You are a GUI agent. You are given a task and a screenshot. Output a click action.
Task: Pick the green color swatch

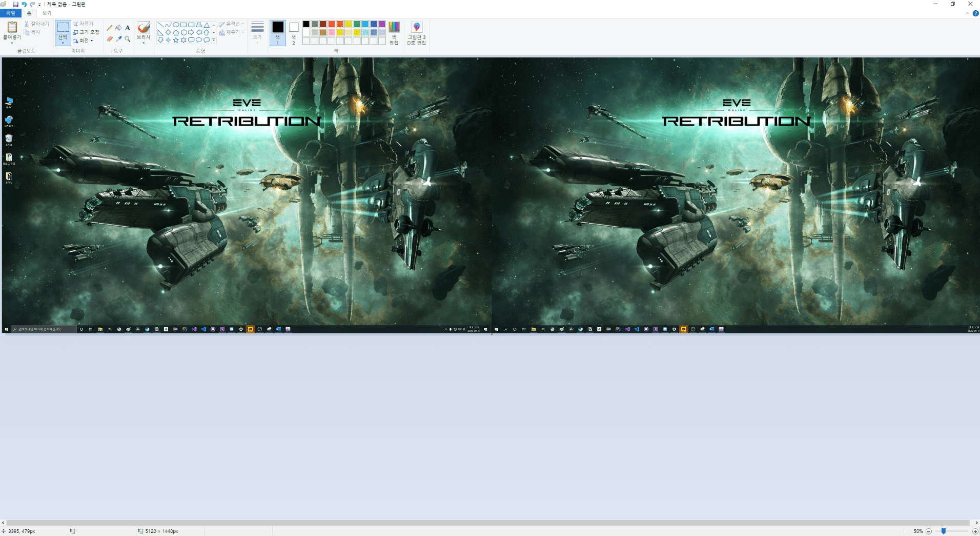pos(356,24)
